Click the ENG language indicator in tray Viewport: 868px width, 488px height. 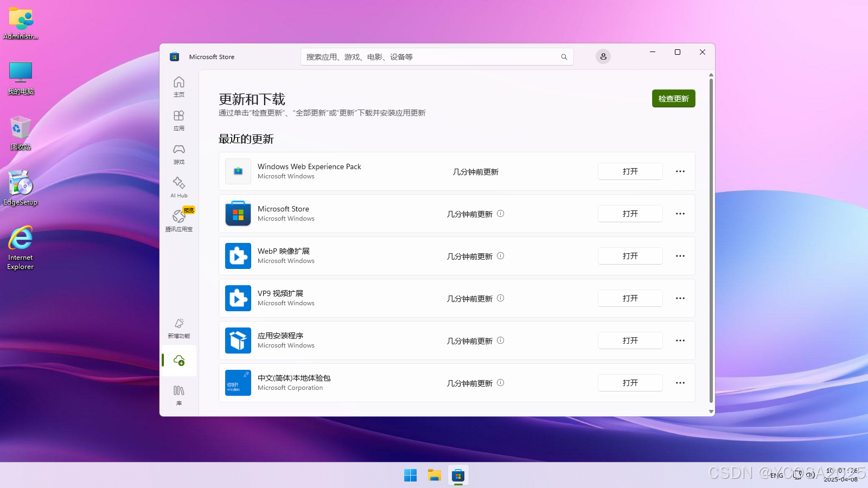[777, 476]
